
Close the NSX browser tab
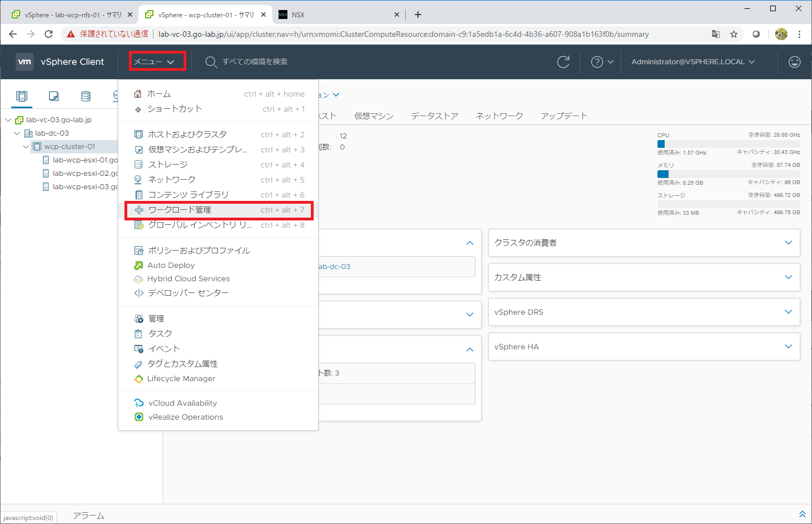pyautogui.click(x=397, y=15)
